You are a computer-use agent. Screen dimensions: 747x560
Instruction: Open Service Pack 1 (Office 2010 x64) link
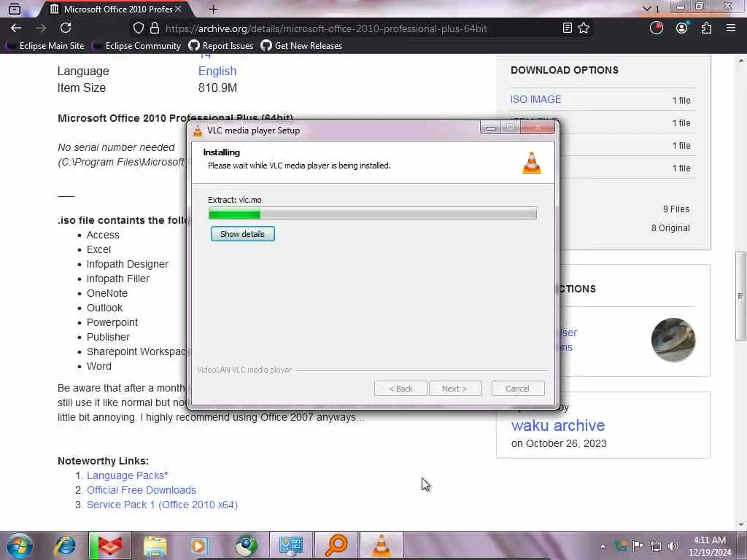click(x=162, y=505)
